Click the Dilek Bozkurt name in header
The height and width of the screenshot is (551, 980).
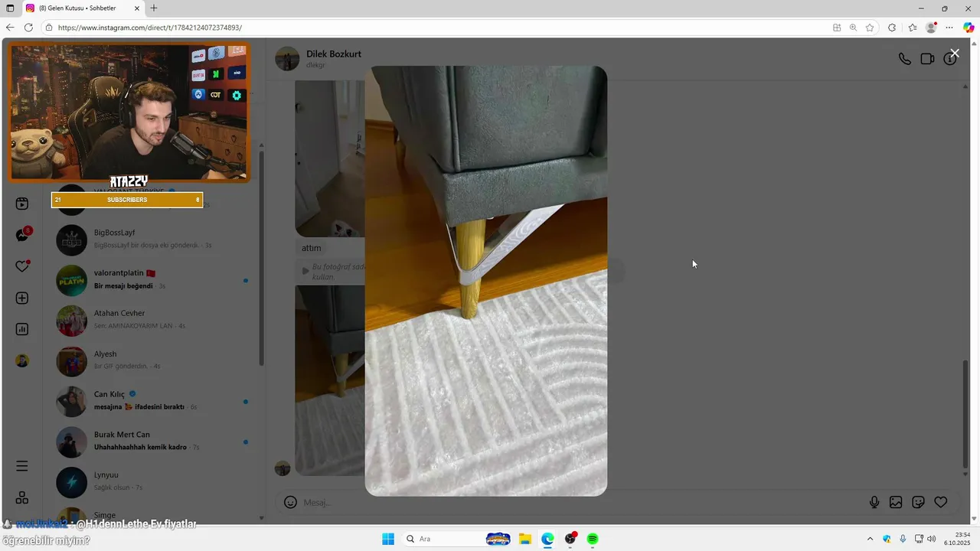(x=333, y=54)
